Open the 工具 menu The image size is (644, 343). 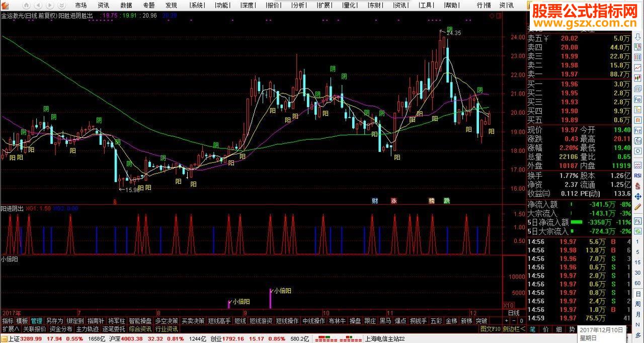(x=426, y=5)
